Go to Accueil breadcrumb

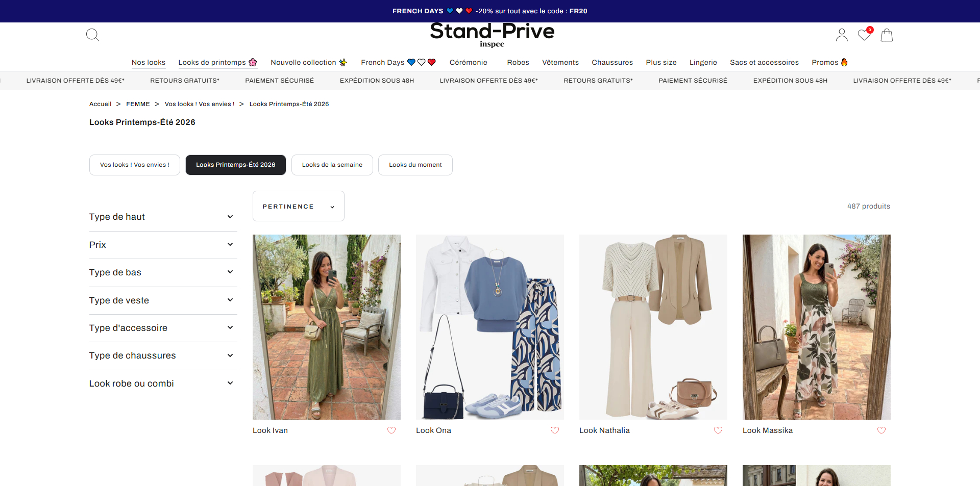click(100, 104)
